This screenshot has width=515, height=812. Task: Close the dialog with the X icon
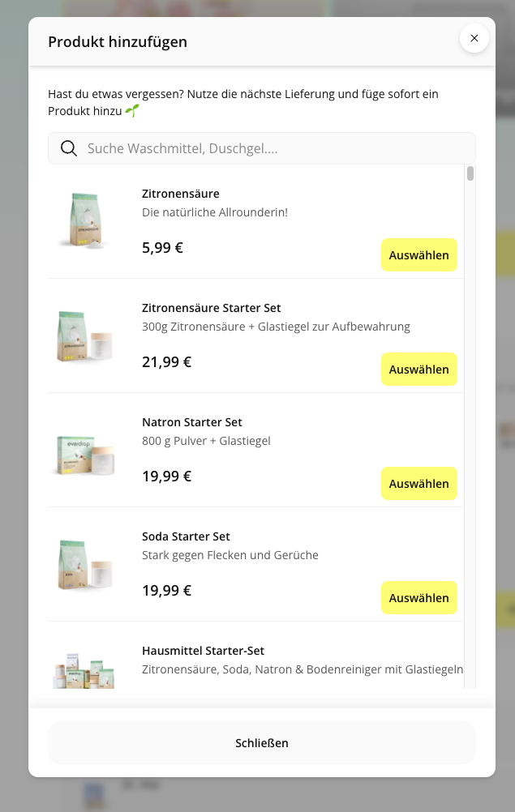(474, 38)
